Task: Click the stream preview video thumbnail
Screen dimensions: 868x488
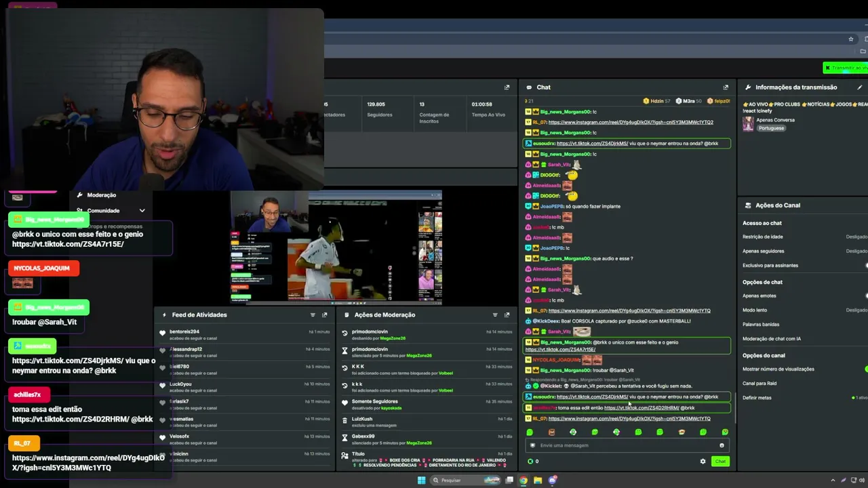Action: coord(336,247)
